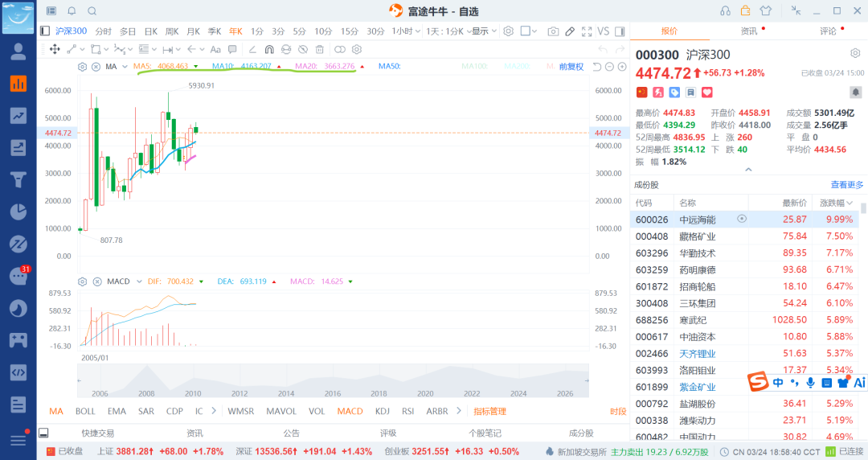868x460 pixels.
Task: Select the orange bar-chart watchlist sidebar icon
Action: [x=18, y=84]
